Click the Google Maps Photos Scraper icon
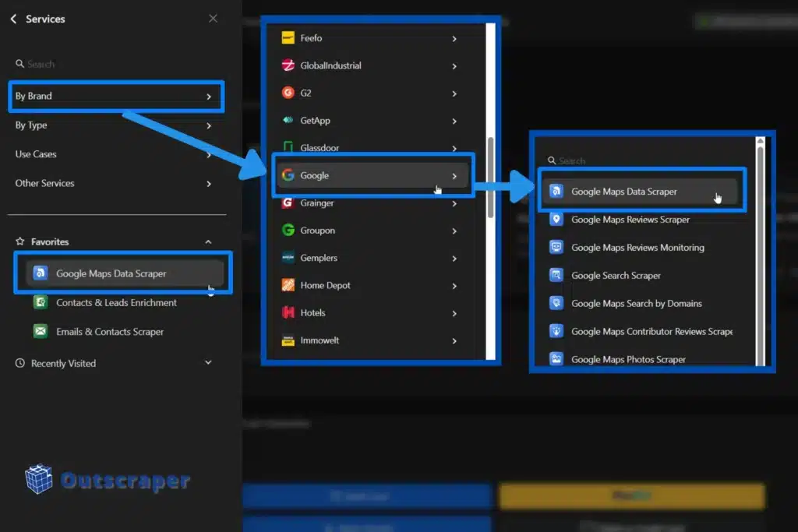Viewport: 798px width, 532px height. (x=556, y=359)
